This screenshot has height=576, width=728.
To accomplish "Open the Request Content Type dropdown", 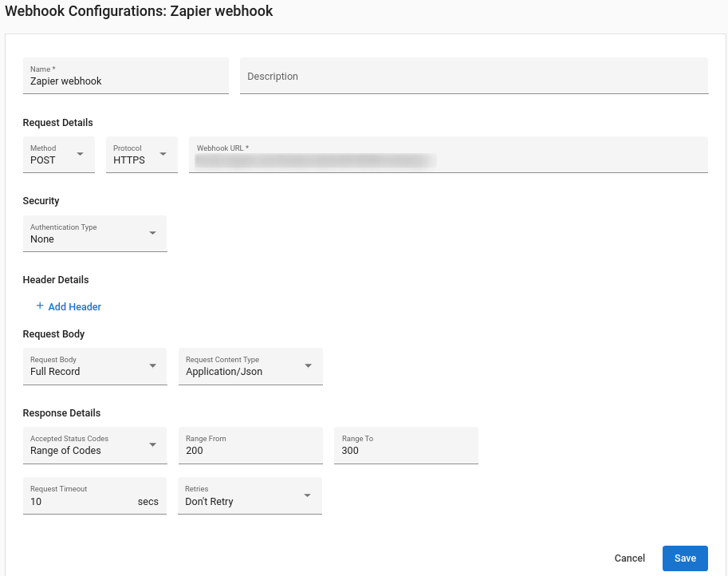I will coord(250,366).
